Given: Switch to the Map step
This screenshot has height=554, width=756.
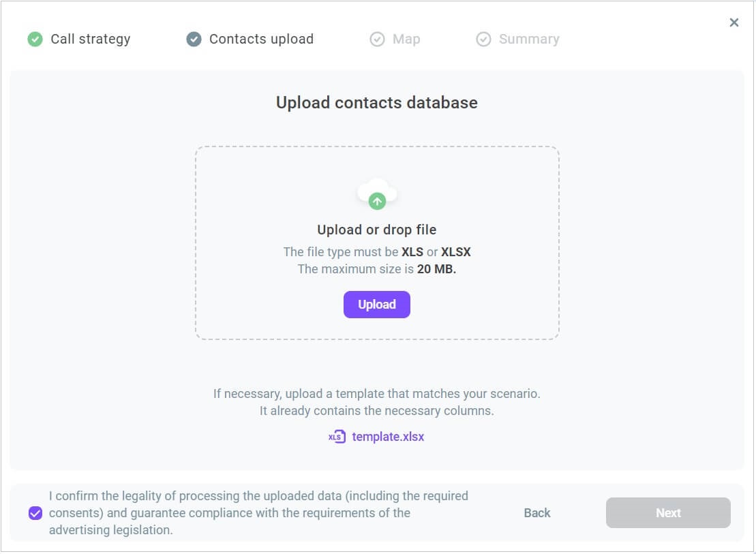Looking at the screenshot, I should coord(406,39).
